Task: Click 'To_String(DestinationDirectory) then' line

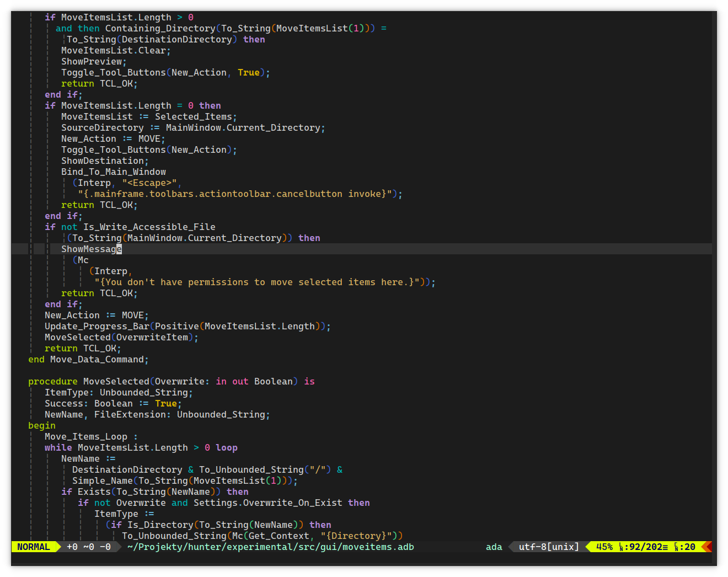Action: (166, 39)
